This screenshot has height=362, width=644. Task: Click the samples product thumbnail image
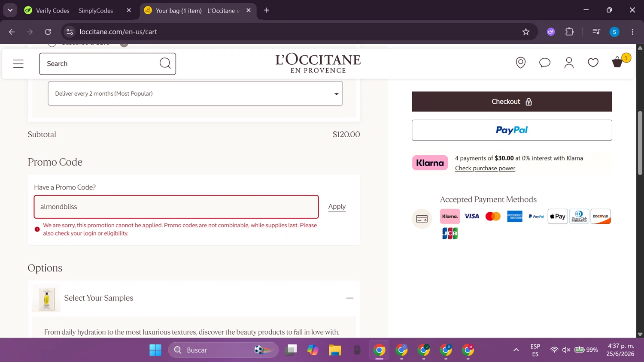46,298
